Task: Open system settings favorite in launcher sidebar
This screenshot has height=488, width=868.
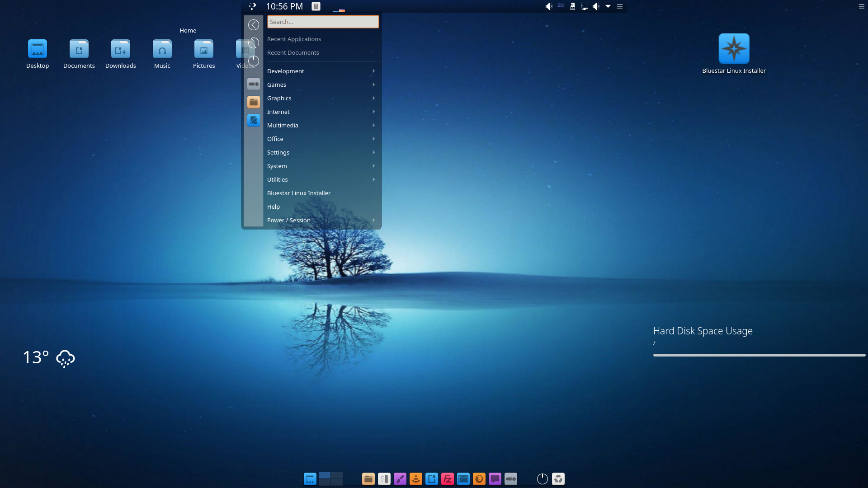Action: pos(254,84)
